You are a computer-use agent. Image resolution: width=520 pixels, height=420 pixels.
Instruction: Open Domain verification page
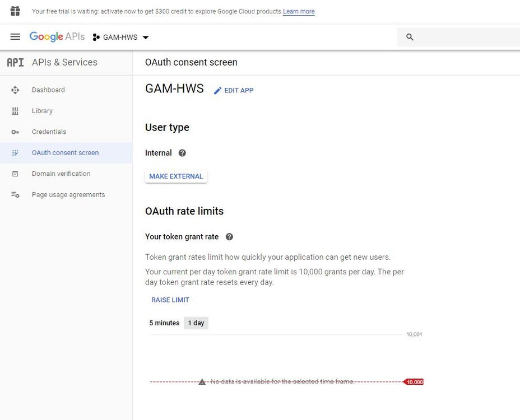tap(66, 174)
